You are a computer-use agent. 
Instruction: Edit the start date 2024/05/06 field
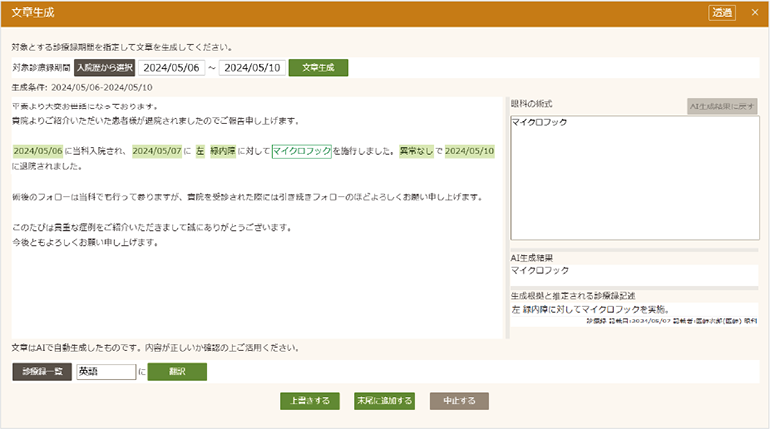pyautogui.click(x=174, y=68)
